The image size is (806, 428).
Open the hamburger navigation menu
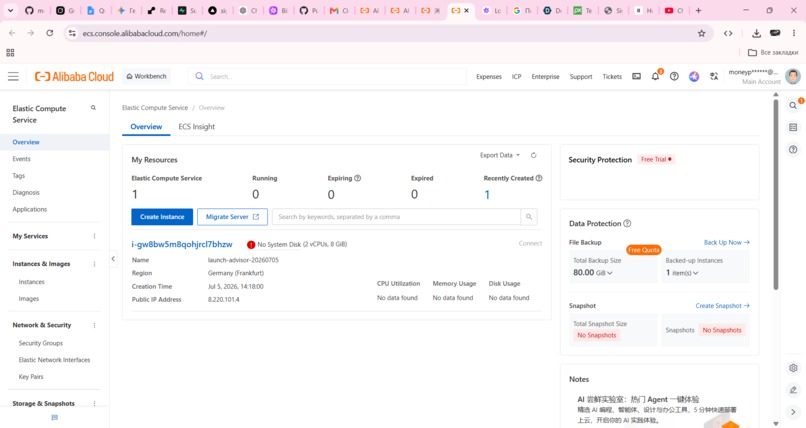[x=13, y=77]
